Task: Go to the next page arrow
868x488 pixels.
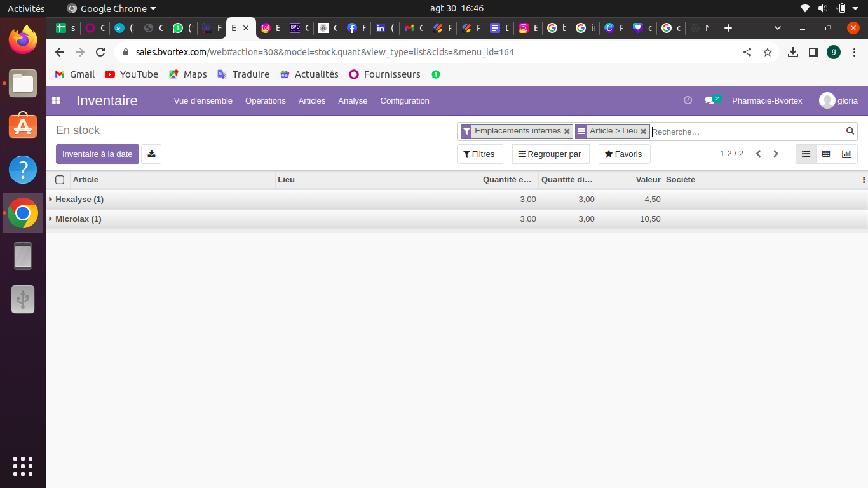Action: click(775, 154)
